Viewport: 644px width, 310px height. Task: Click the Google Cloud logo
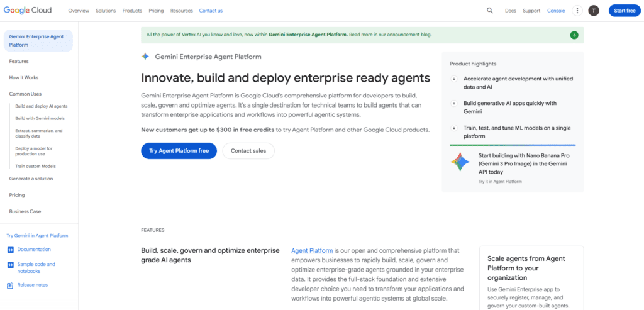point(28,11)
